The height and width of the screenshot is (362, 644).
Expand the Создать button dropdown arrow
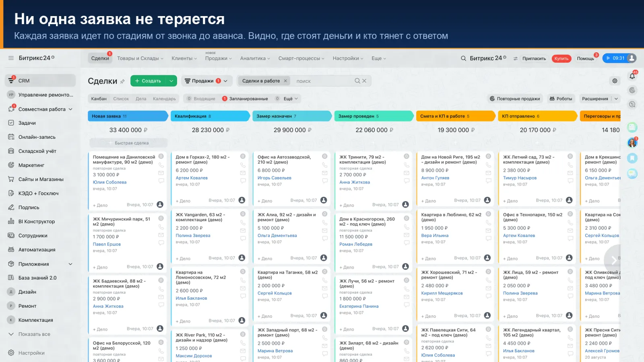point(171,81)
